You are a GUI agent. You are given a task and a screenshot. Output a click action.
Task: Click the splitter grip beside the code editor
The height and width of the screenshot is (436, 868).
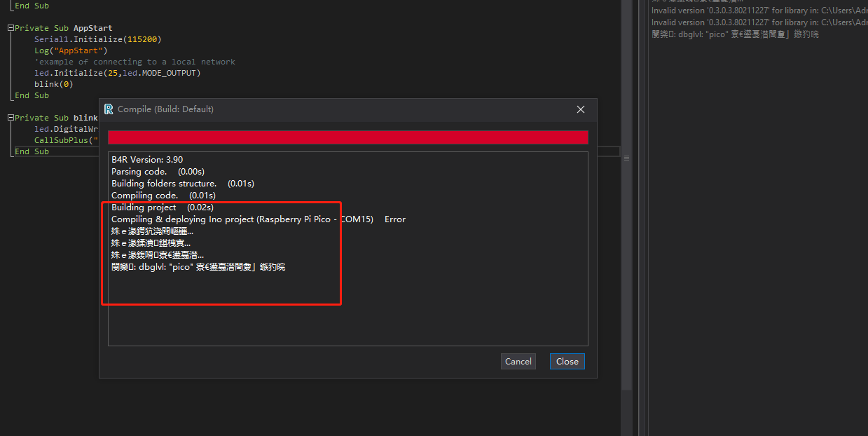tap(626, 158)
